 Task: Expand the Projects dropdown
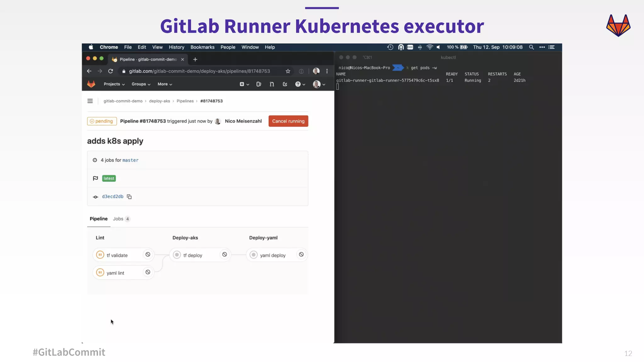114,84
